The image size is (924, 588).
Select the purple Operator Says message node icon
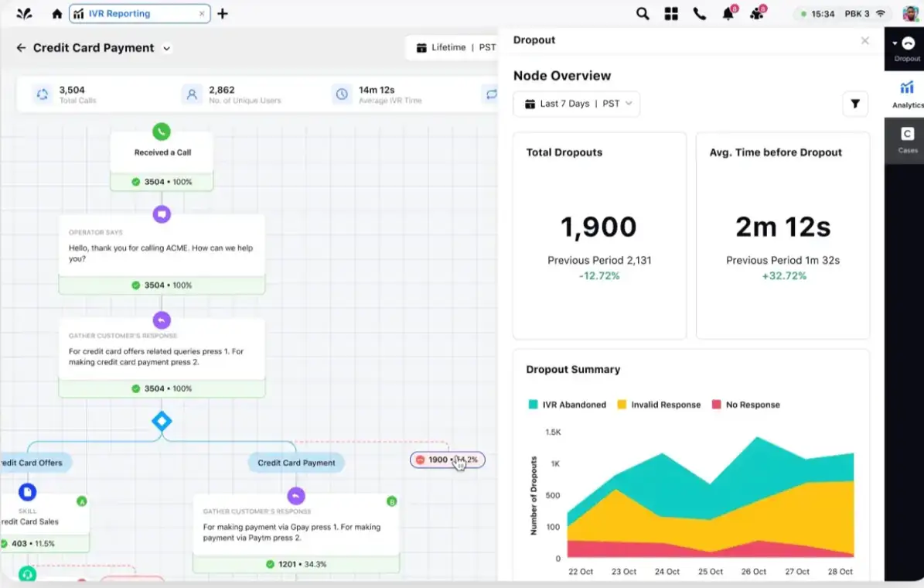(x=162, y=214)
